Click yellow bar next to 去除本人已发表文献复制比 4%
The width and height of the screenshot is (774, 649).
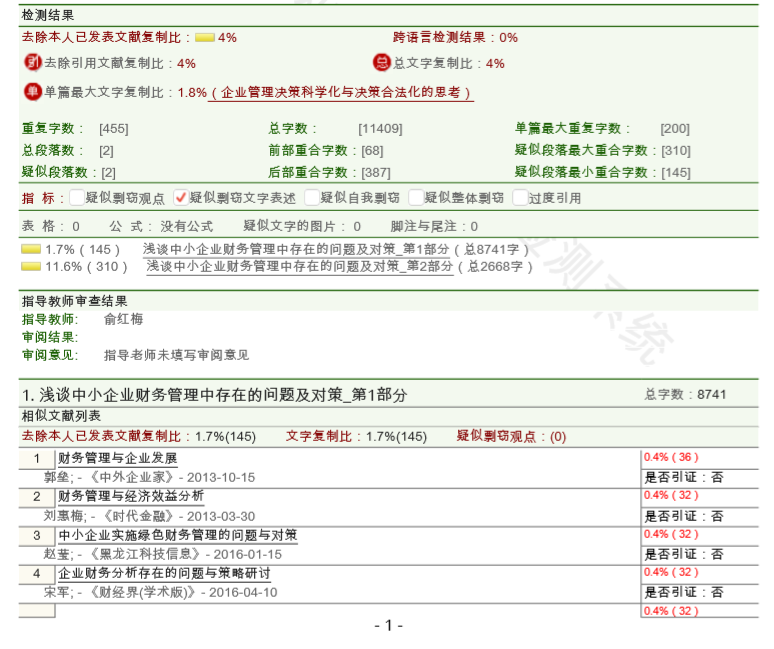tap(205, 38)
